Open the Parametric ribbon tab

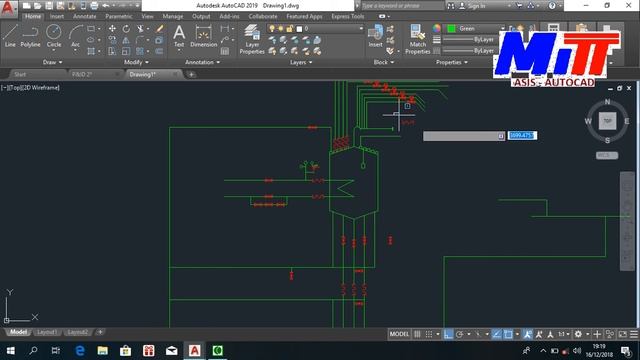(x=119, y=16)
